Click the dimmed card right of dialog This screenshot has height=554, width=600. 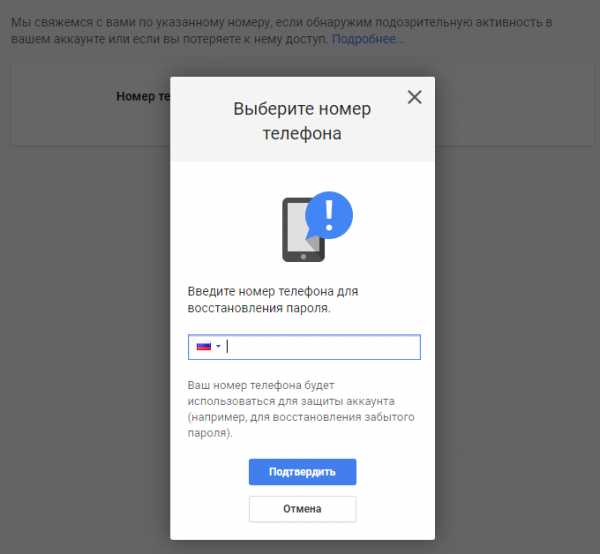(x=514, y=104)
